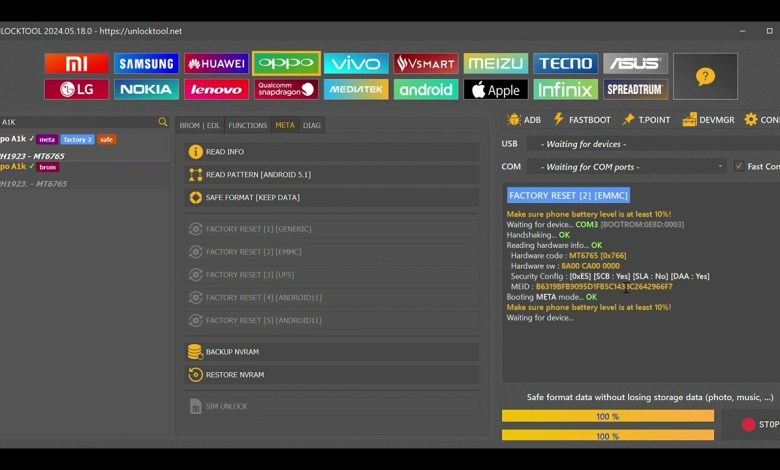Switch to the FUNCTIONS tab
Viewport: 780px width, 470px height.
pos(247,125)
